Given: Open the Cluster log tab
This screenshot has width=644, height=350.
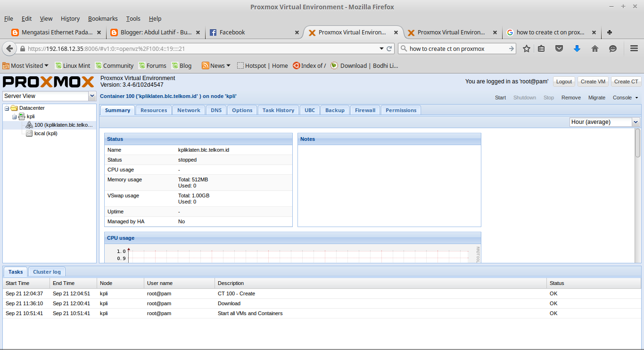Looking at the screenshot, I should (x=47, y=272).
